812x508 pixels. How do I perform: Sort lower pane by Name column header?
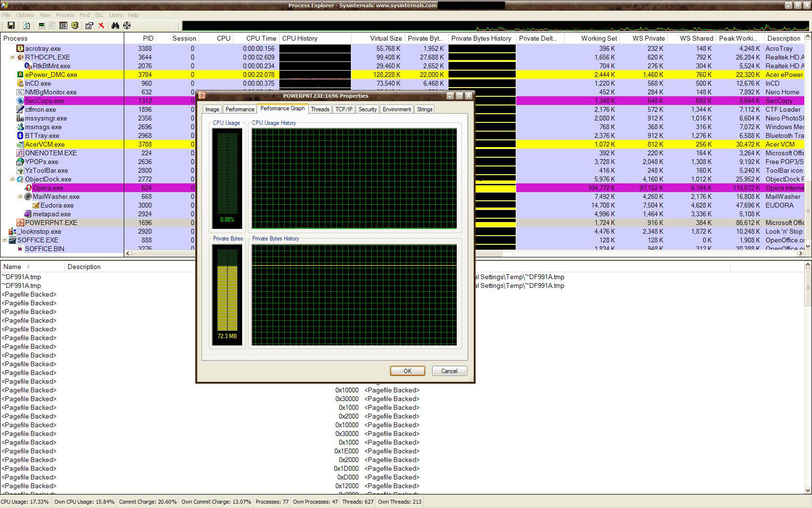[32, 267]
